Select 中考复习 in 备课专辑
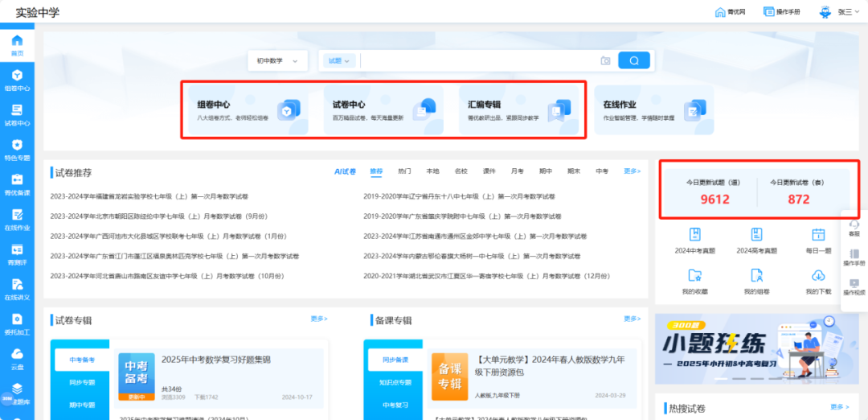The image size is (868, 420). (395, 405)
